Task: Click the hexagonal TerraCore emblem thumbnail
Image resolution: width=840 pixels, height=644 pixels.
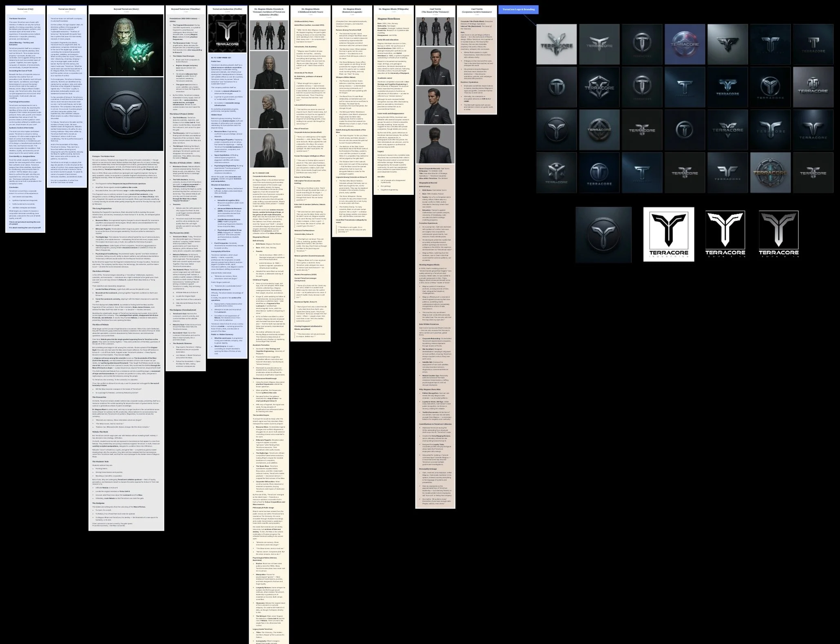Action: 599,87
